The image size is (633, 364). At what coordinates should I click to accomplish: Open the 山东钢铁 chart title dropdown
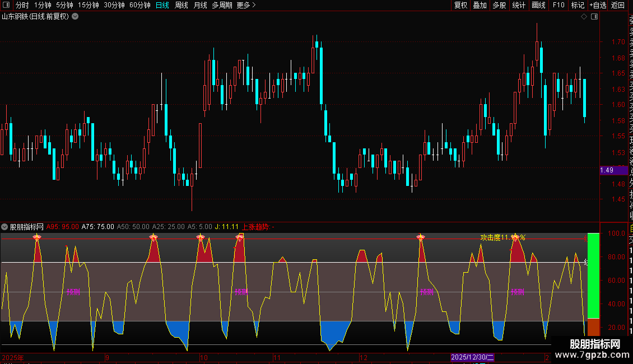pyautogui.click(x=75, y=17)
